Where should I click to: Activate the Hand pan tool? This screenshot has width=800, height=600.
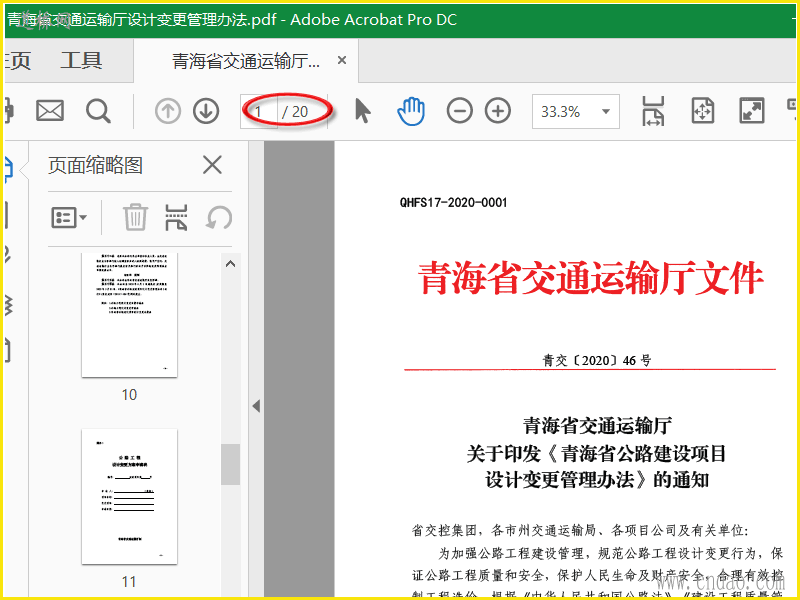point(411,111)
